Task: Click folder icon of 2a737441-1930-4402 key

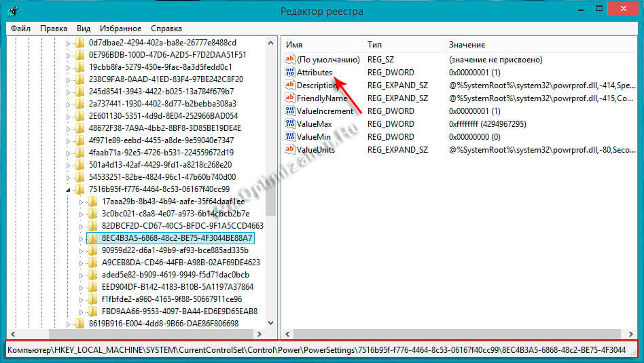Action: [79, 104]
